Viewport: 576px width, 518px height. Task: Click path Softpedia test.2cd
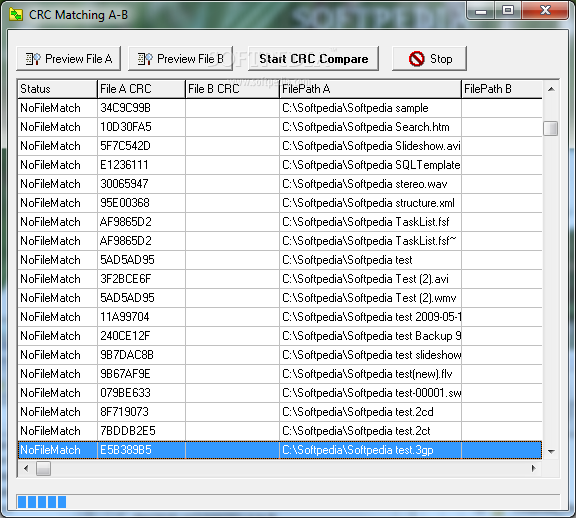pos(358,412)
